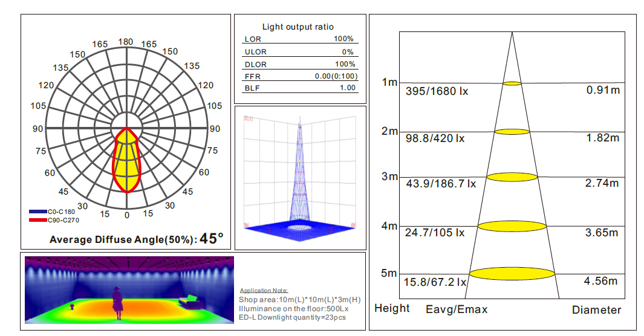Select the yellow beam ellipse at 4m
Viewport: 644px width, 336px height.
pyautogui.click(x=512, y=226)
